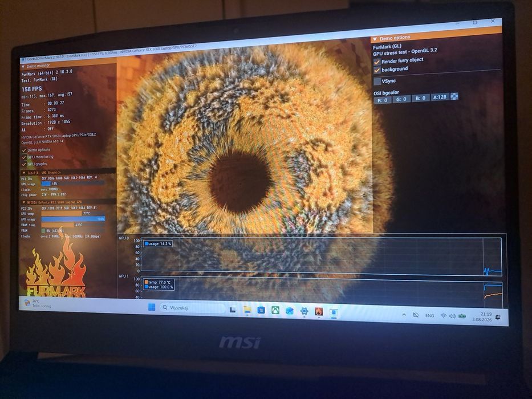Open the blue cube app on taskbar
532x399 pixels.
pos(290,311)
